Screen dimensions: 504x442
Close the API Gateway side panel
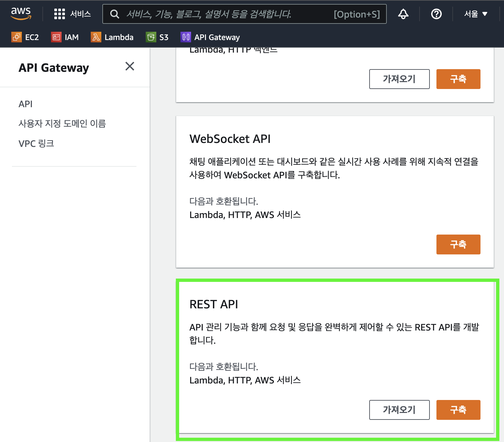130,66
